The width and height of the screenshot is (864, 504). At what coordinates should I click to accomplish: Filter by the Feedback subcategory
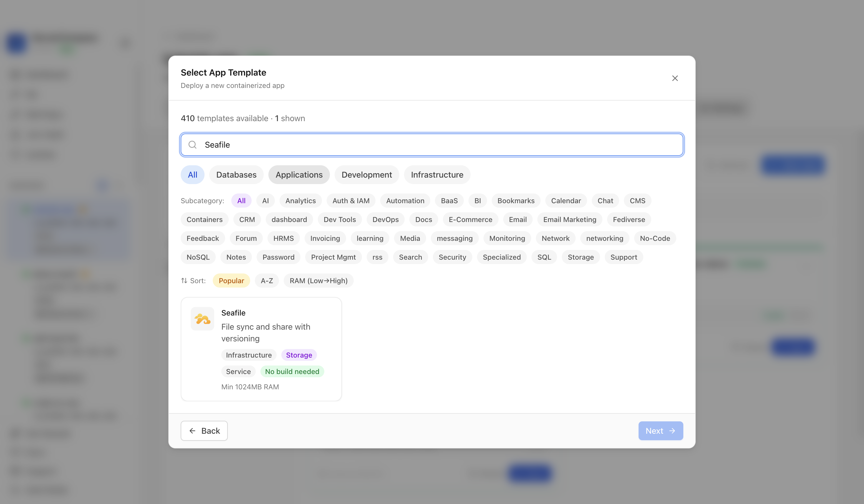pos(203,238)
